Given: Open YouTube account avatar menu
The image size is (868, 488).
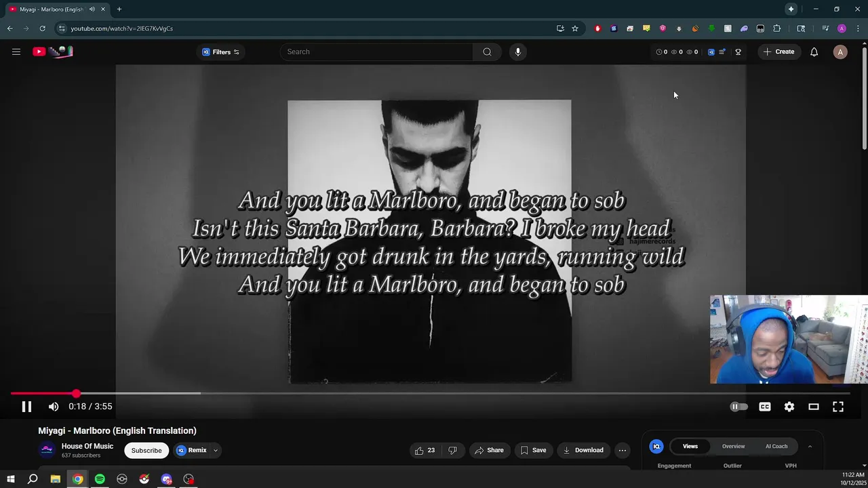Looking at the screenshot, I should pos(840,52).
